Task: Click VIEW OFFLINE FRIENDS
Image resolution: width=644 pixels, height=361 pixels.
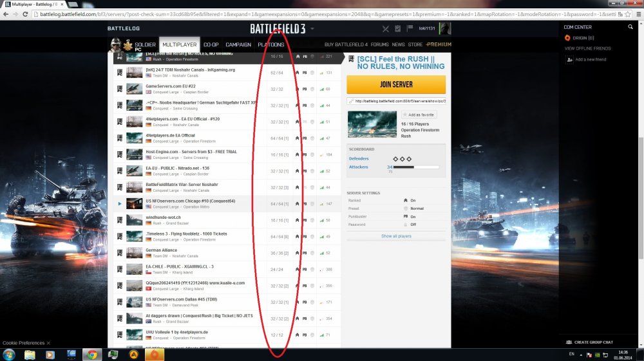Action: point(587,48)
